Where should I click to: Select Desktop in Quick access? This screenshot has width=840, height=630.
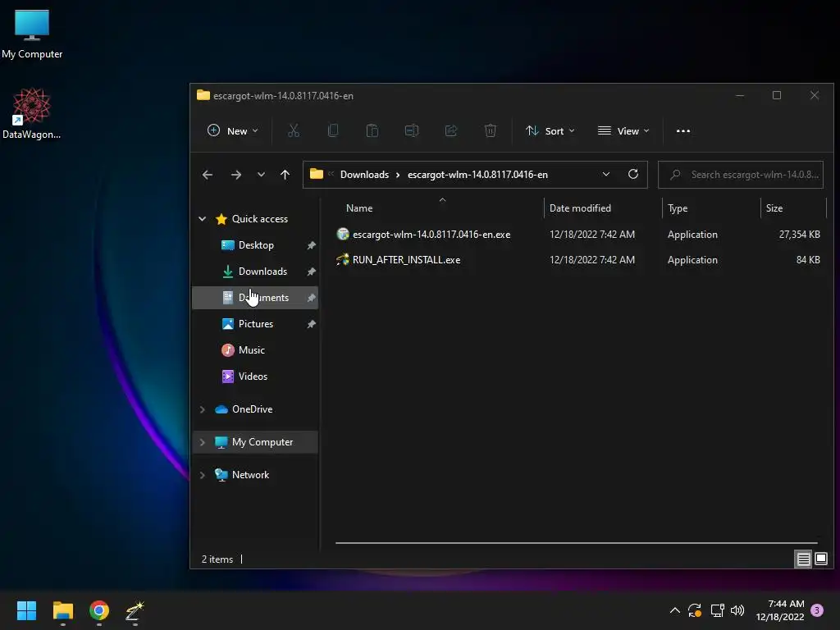click(255, 244)
